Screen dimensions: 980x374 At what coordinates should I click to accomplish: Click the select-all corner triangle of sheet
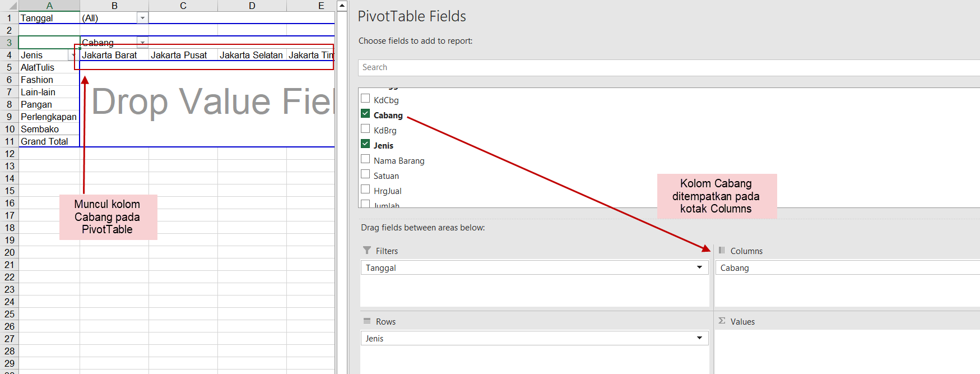pyautogui.click(x=13, y=6)
